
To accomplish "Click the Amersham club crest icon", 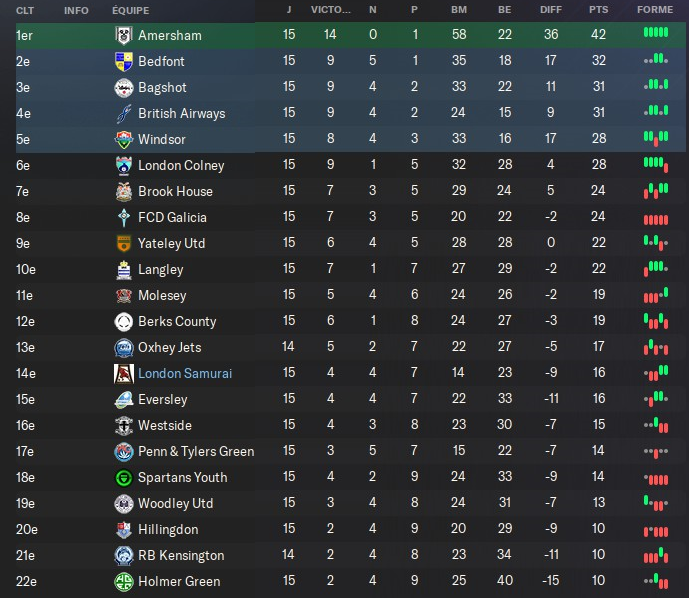I will (x=123, y=35).
